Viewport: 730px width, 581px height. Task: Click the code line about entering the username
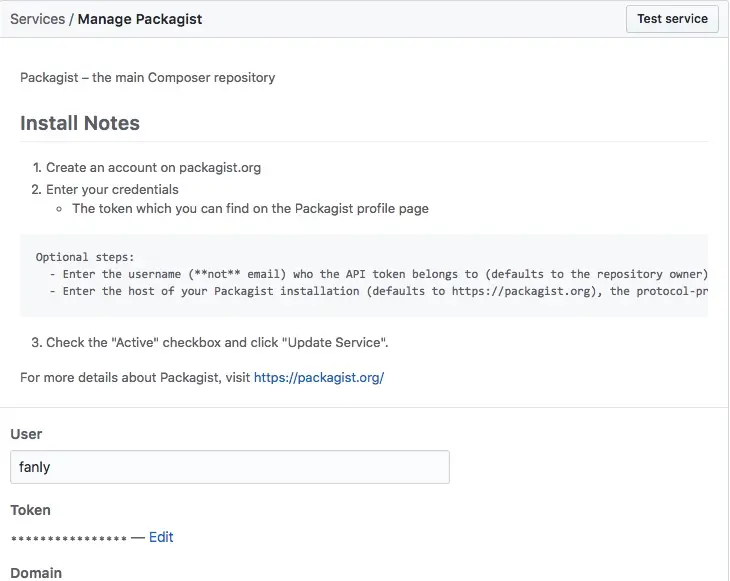click(x=380, y=274)
